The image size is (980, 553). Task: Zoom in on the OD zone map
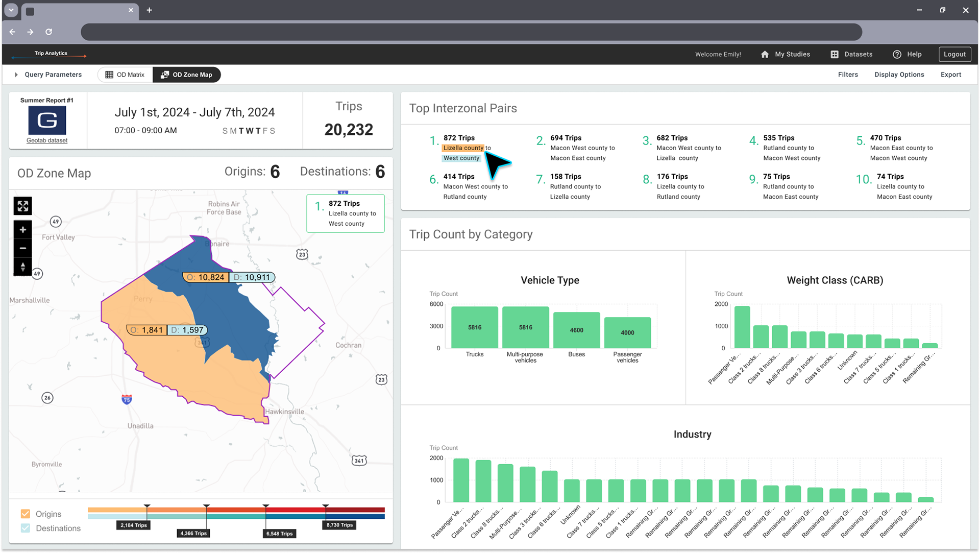pyautogui.click(x=23, y=230)
